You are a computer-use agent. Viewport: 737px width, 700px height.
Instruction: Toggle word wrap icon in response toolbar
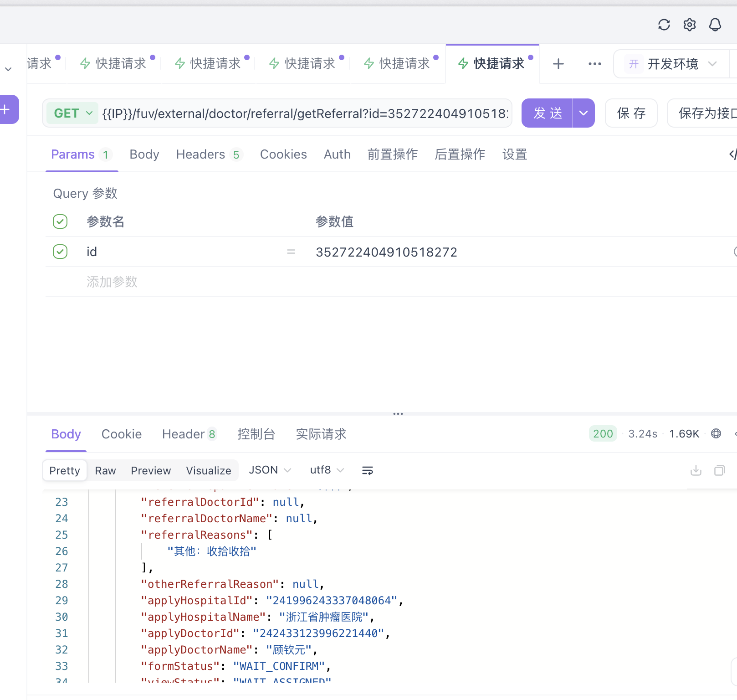pos(368,470)
